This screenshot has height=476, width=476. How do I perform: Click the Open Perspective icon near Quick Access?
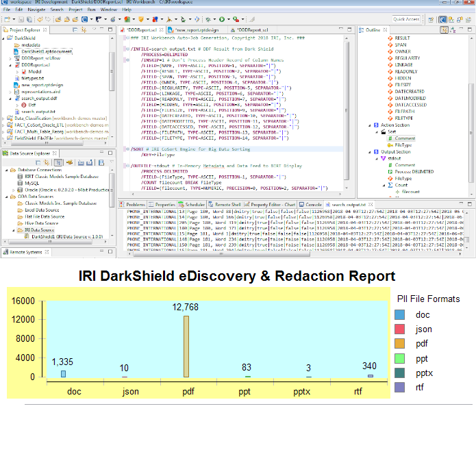click(x=431, y=20)
